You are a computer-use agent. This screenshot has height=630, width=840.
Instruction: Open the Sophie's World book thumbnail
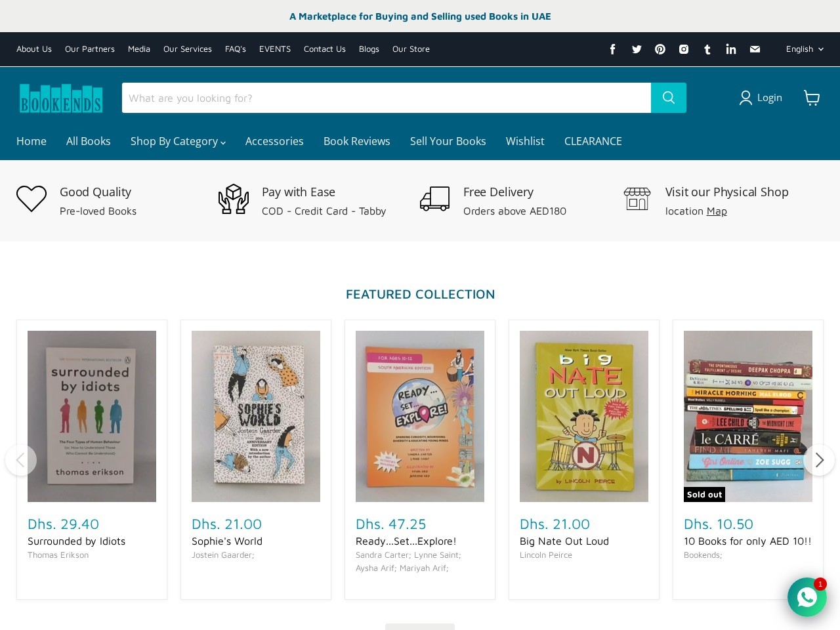(x=255, y=416)
